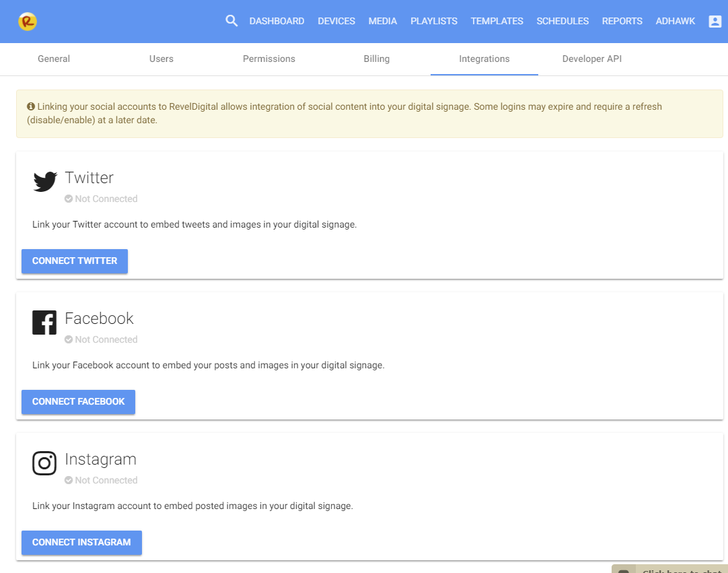Viewport: 728px width, 573px height.
Task: Click the Facebook heading text
Action: click(100, 318)
